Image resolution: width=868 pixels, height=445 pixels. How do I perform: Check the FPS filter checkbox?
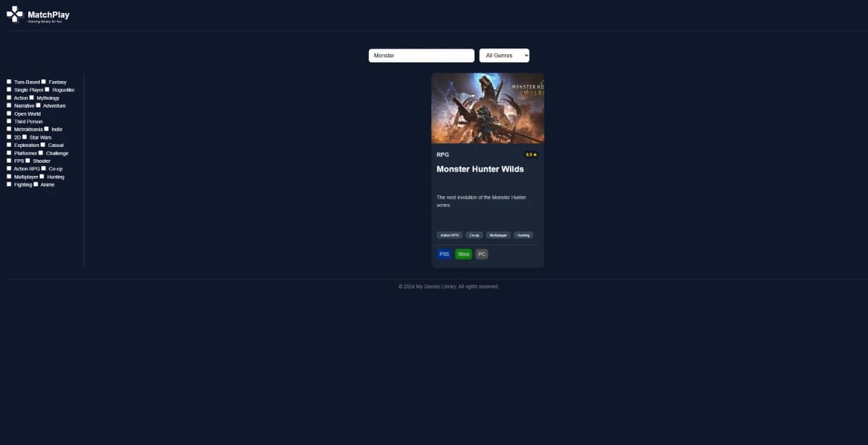(x=9, y=161)
